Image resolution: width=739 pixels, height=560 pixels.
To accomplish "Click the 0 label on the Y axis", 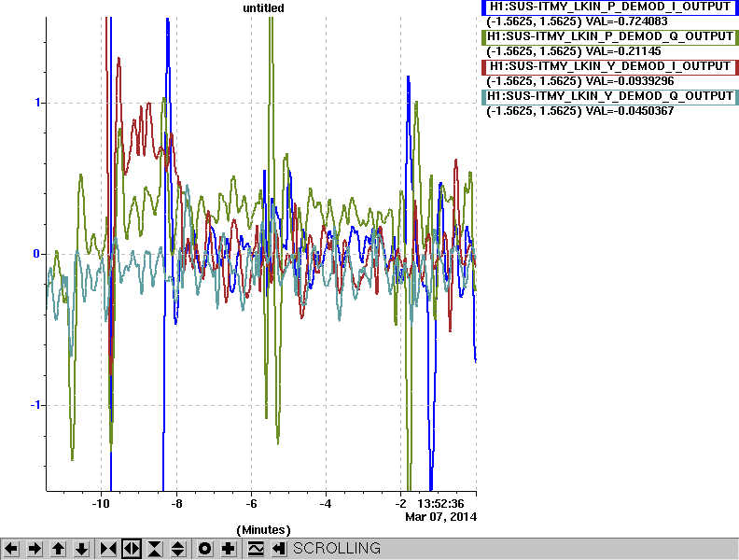I will click(x=36, y=254).
